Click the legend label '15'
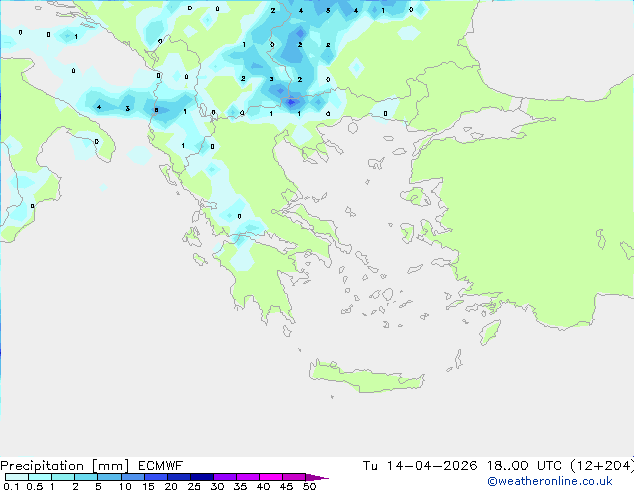 pyautogui.click(x=148, y=486)
